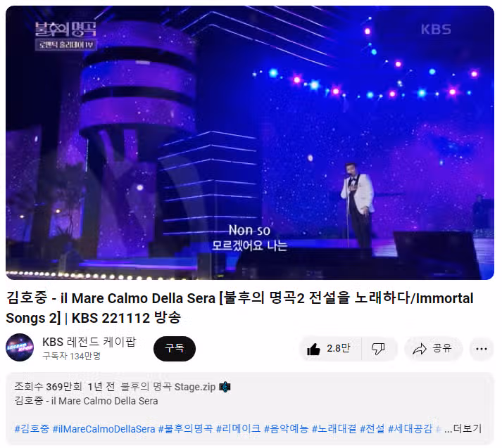The image size is (502, 448).
Task: Click the video player to toggle playback
Action: pos(250,143)
